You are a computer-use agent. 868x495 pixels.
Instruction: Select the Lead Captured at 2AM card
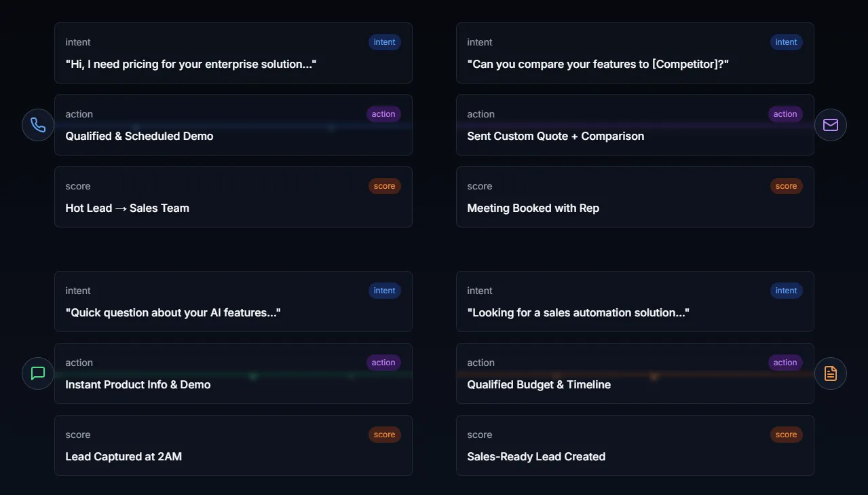pos(233,446)
